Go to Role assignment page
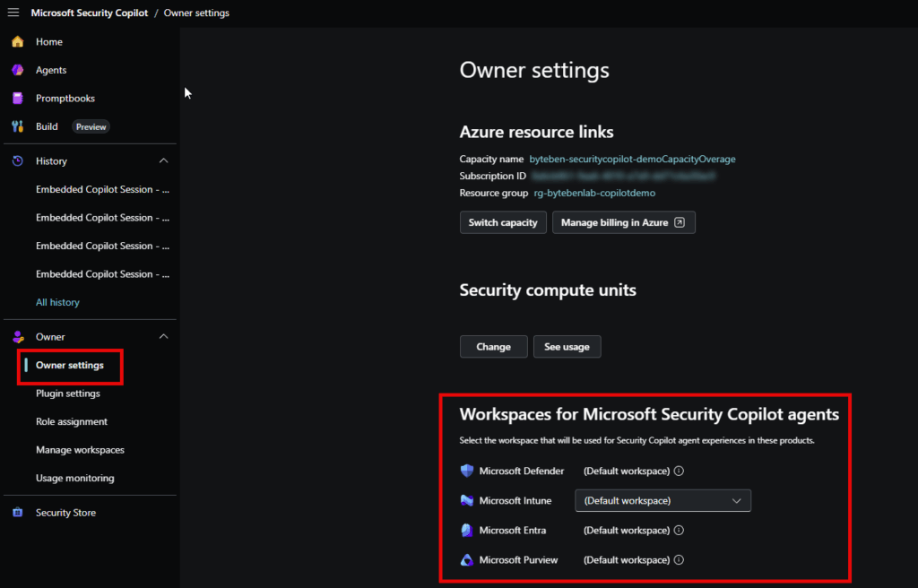The width and height of the screenshot is (918, 588). pos(72,421)
